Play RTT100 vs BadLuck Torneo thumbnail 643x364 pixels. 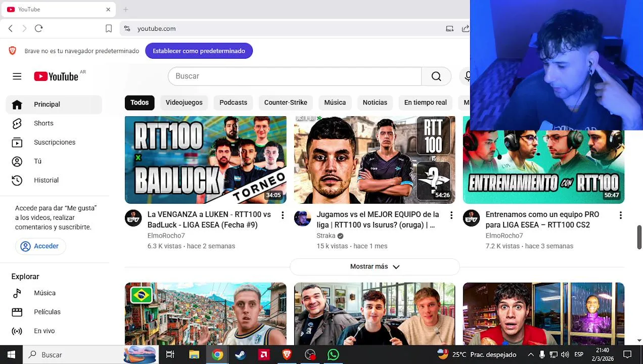pyautogui.click(x=206, y=160)
